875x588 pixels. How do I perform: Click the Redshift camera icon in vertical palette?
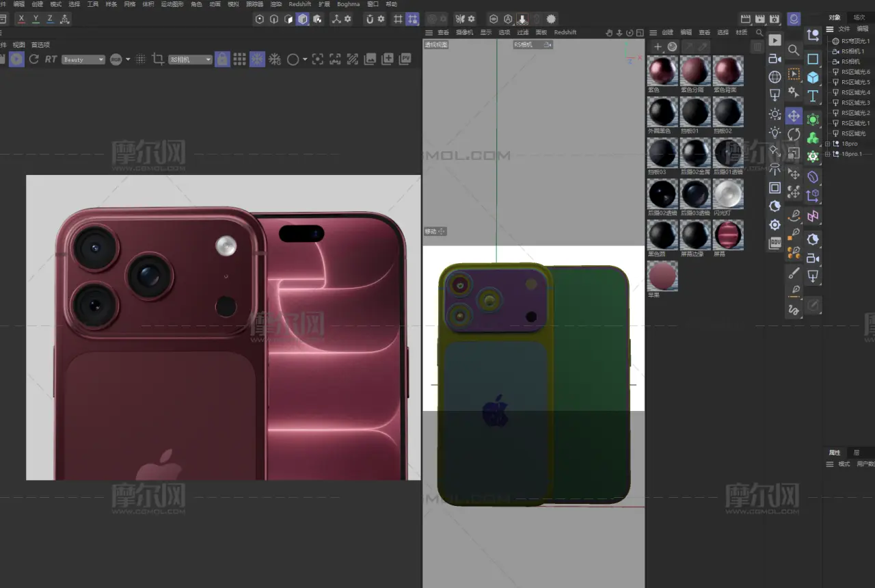pos(775,59)
